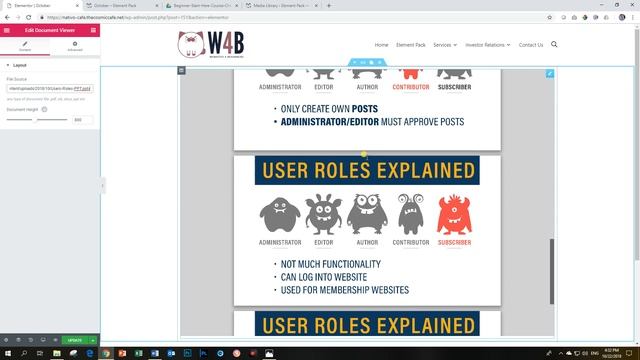Expand the Services nav dropdown
Viewport: 640px width, 360px height.
pos(445,45)
